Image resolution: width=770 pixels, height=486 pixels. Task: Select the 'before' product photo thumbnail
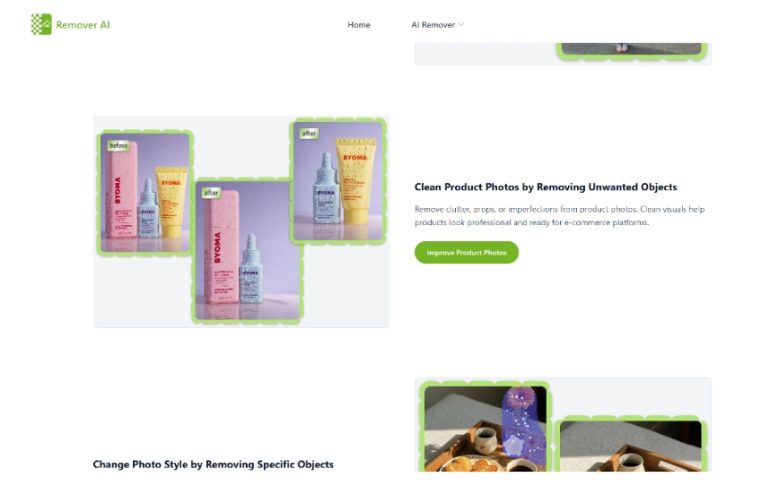coord(145,192)
